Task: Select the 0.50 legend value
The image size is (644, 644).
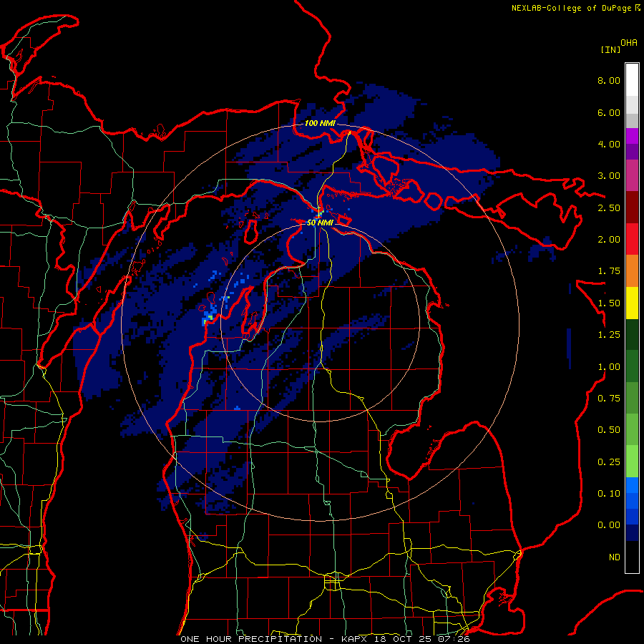Action: [x=609, y=430]
